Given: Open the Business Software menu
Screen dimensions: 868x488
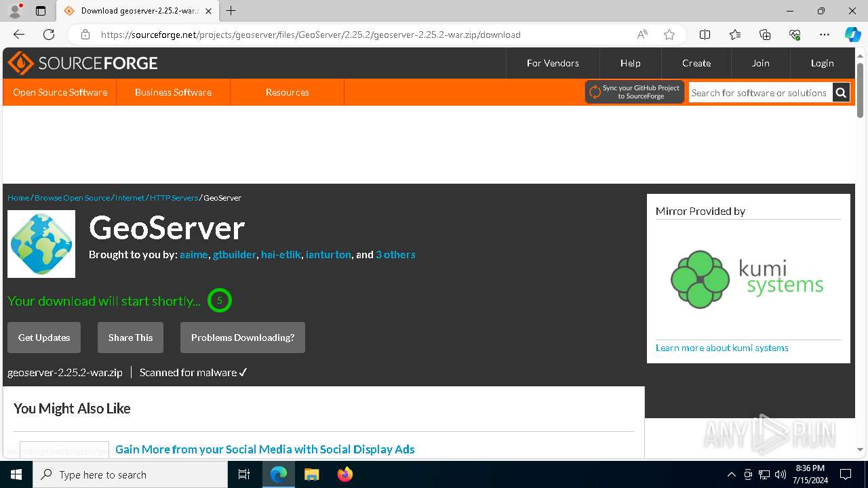Looking at the screenshot, I should pos(173,92).
